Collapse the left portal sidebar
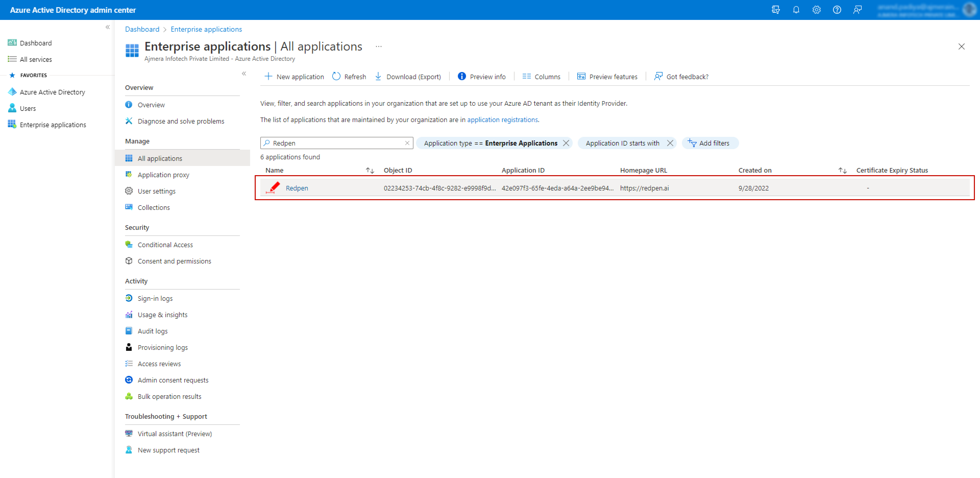Viewport: 980px width, 478px height. (108, 27)
